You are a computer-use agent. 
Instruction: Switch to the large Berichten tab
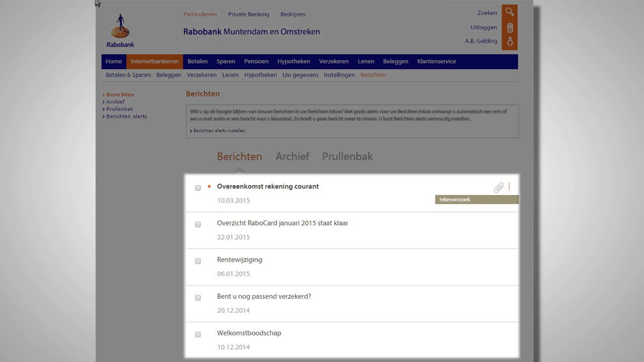pos(239,156)
